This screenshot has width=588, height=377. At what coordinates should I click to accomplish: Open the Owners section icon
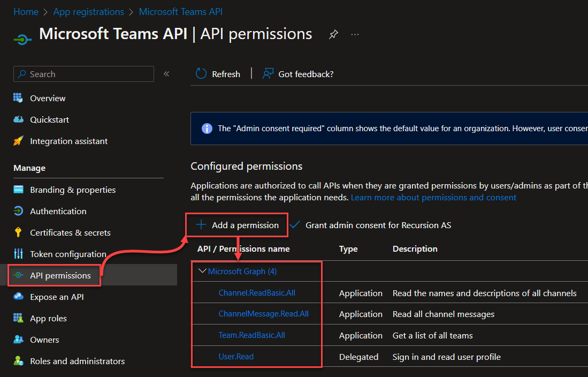19,340
